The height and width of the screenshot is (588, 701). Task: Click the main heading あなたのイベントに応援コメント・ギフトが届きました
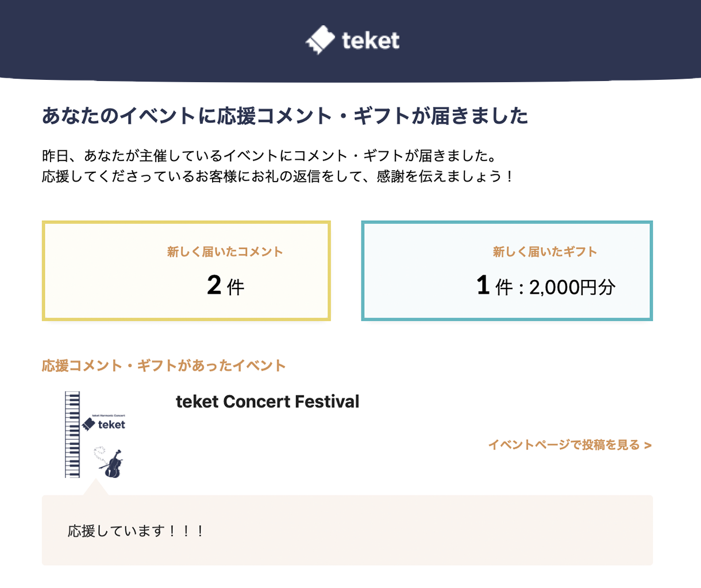(x=285, y=116)
